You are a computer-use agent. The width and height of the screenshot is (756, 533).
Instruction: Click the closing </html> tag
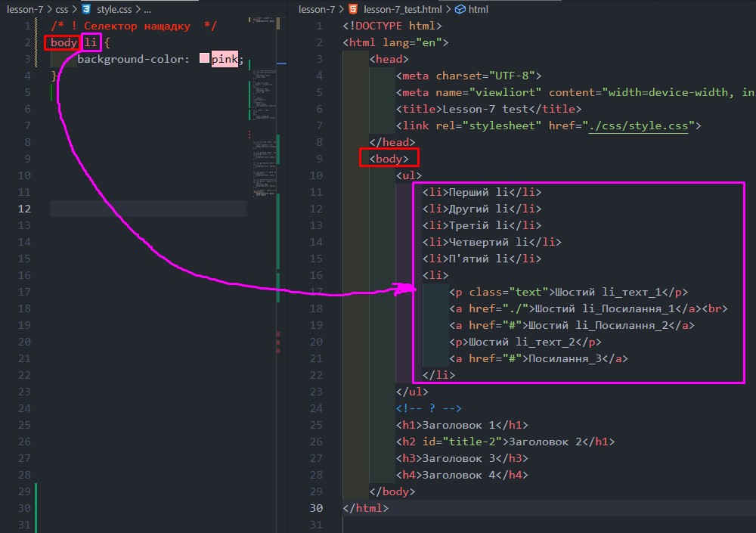365,508
